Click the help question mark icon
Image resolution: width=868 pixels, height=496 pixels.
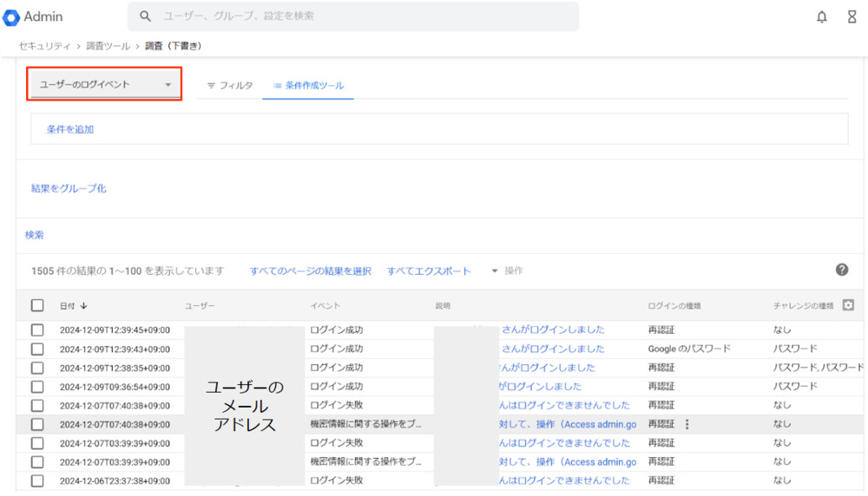coord(841,270)
